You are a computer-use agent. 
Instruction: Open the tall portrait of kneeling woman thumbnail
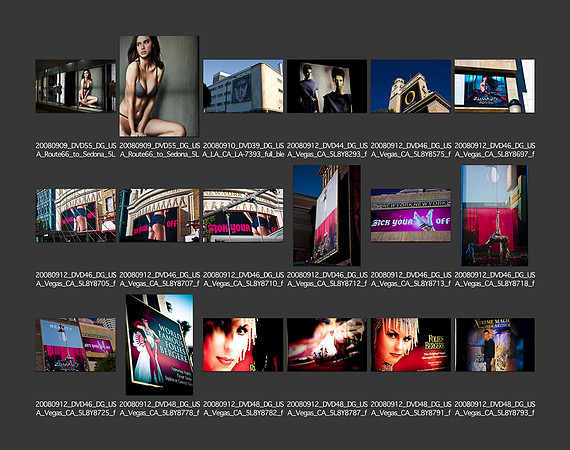click(159, 86)
